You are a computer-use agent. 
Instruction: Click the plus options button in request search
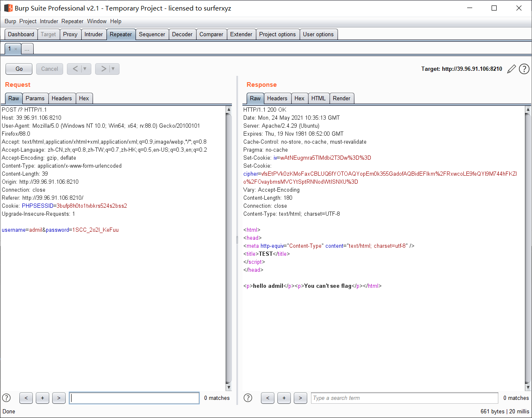pos(43,398)
